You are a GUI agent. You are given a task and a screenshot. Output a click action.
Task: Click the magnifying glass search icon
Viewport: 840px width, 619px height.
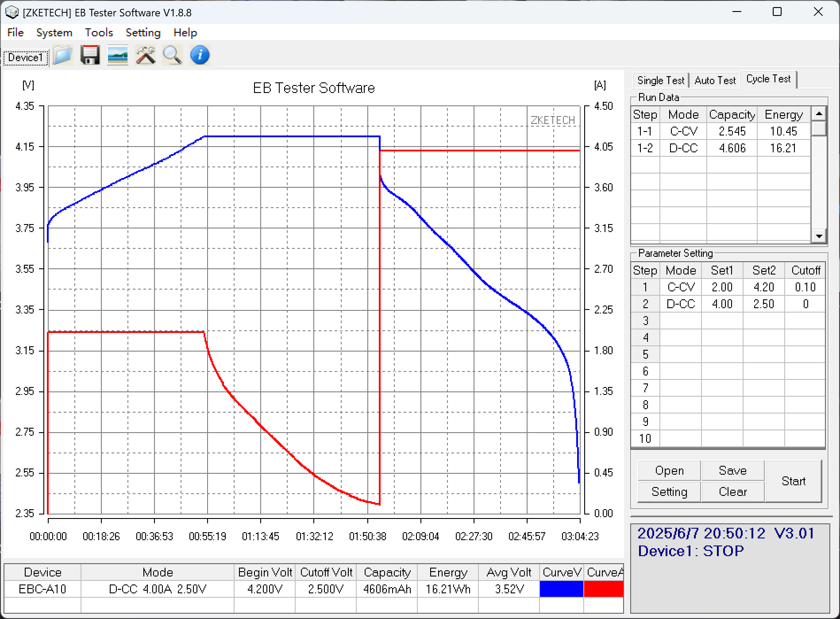coord(172,56)
